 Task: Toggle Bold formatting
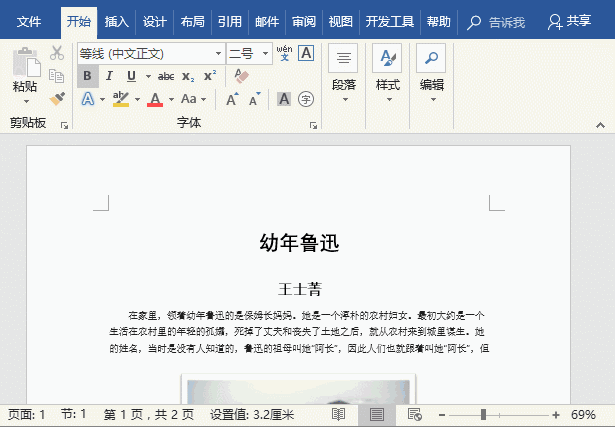coord(87,76)
